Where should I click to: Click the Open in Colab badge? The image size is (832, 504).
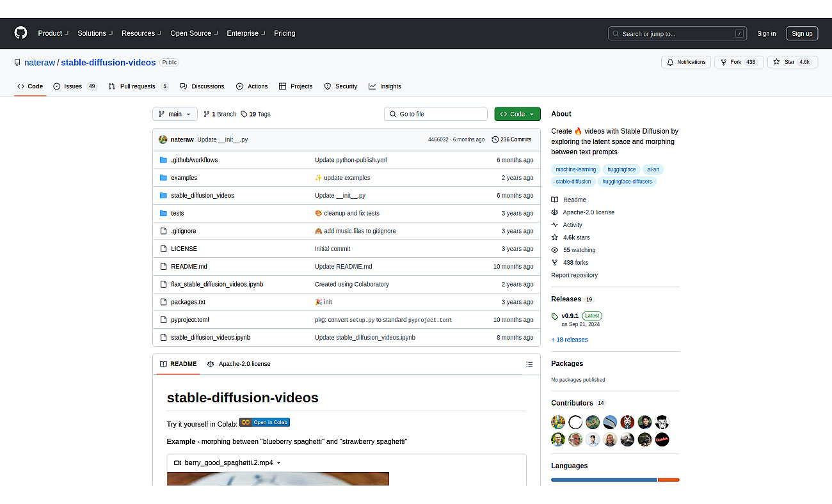[265, 422]
